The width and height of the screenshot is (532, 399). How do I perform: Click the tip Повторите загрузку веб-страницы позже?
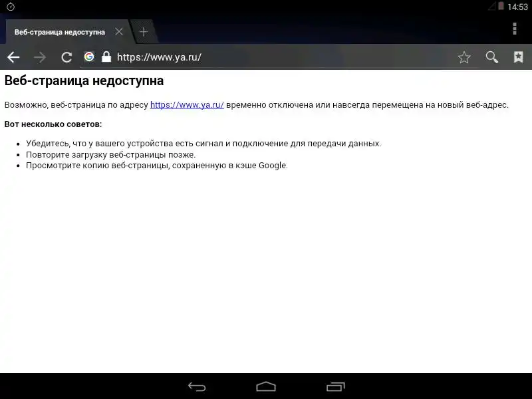tap(111, 155)
